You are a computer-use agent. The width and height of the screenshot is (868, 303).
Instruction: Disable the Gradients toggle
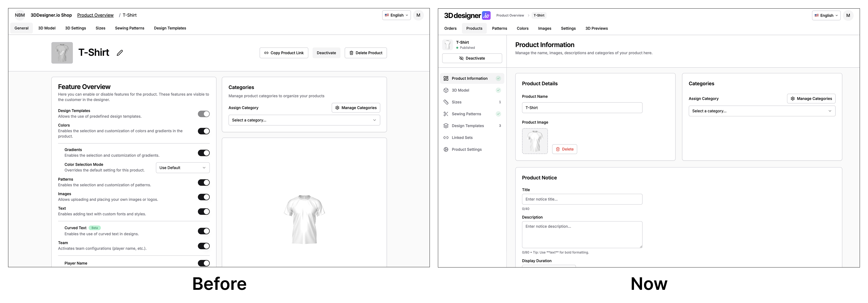pyautogui.click(x=204, y=153)
